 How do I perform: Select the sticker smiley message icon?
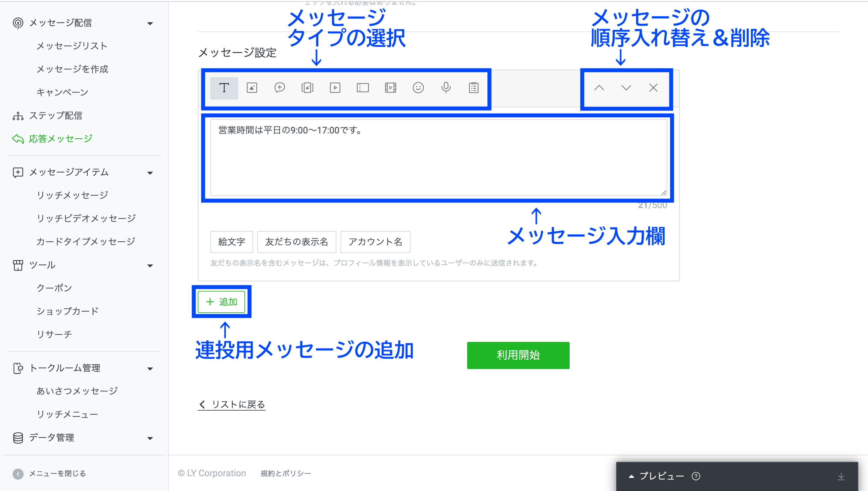point(418,88)
